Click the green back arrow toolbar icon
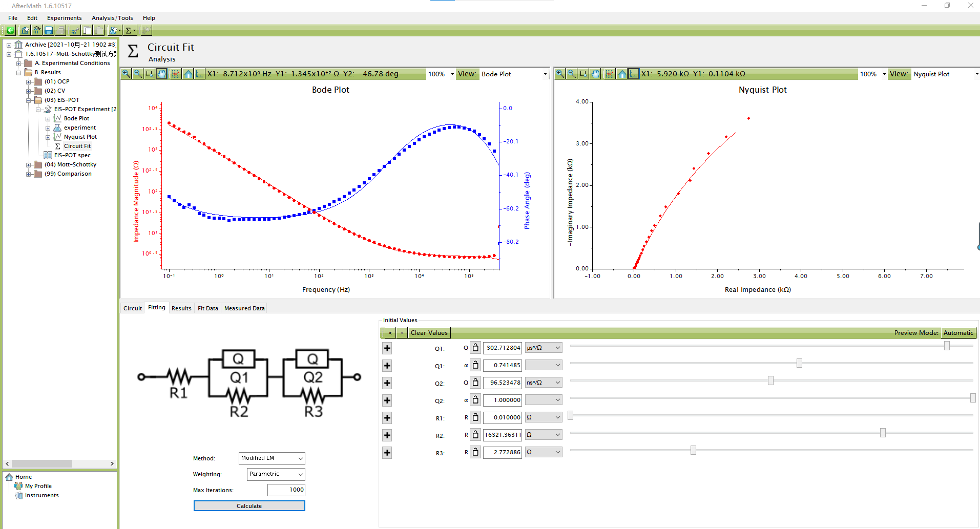The height and width of the screenshot is (529, 980). [x=10, y=31]
